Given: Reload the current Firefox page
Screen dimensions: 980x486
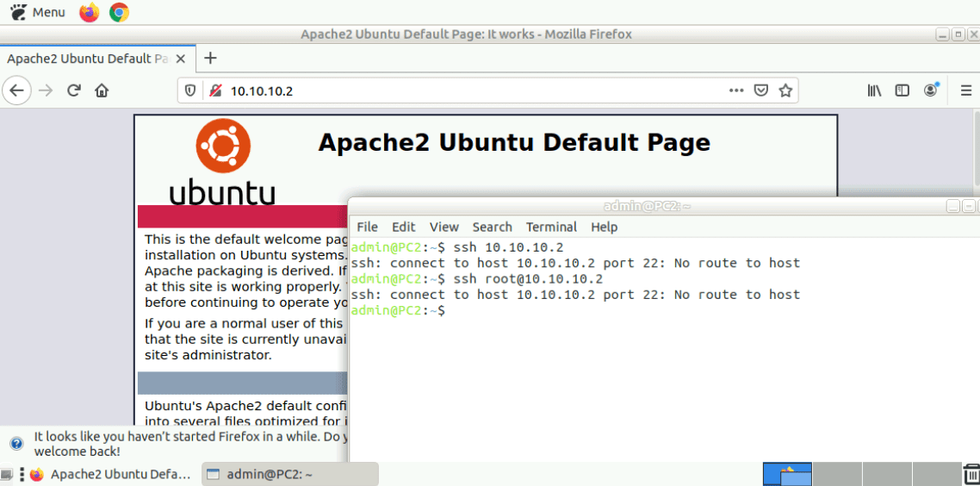Looking at the screenshot, I should click(x=74, y=90).
